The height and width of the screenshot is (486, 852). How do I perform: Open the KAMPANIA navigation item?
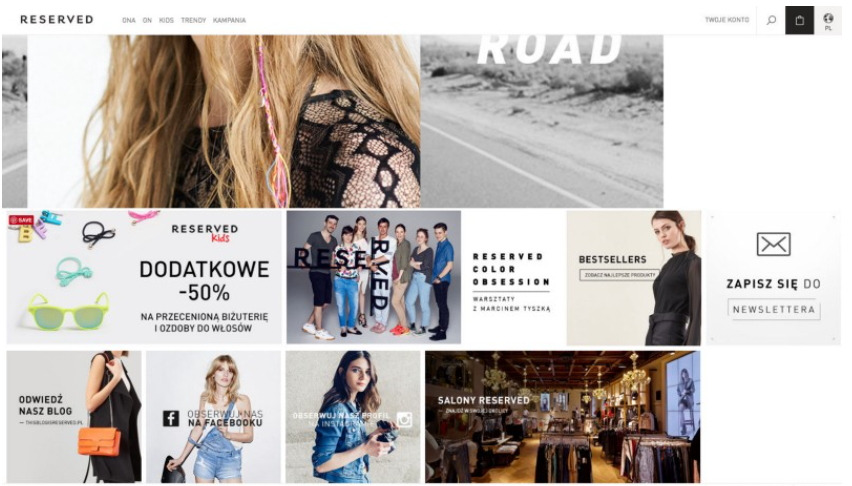(229, 20)
